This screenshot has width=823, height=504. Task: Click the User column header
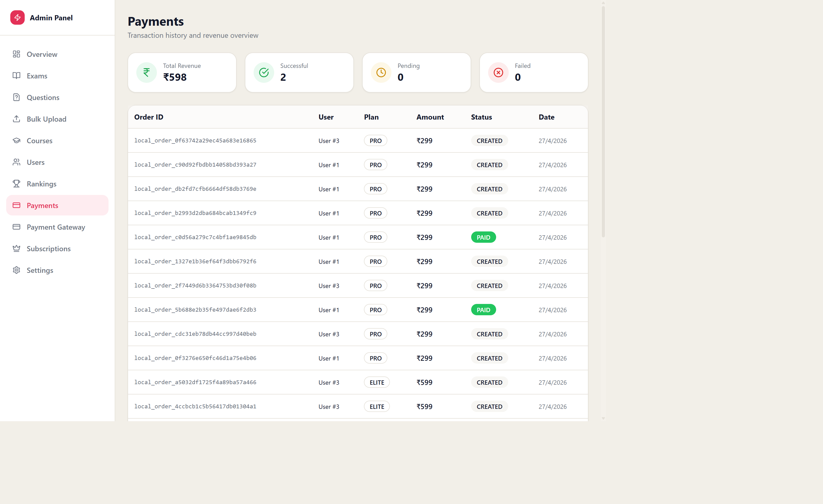tap(326, 117)
